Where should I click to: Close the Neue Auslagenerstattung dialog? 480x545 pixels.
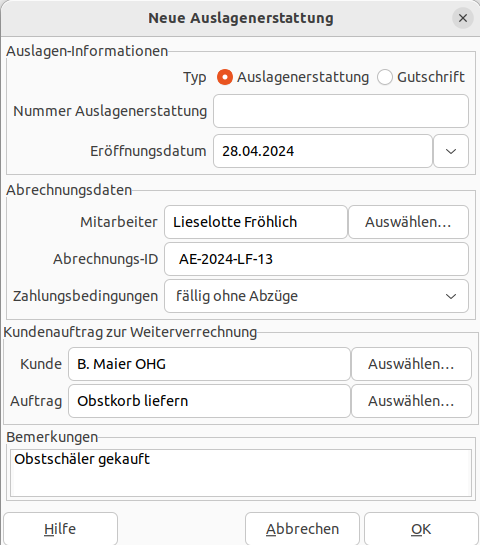[x=463, y=18]
